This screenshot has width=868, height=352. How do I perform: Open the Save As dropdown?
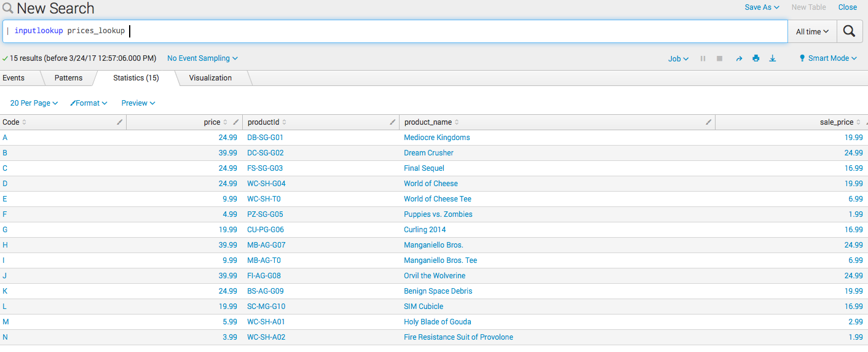pos(762,7)
